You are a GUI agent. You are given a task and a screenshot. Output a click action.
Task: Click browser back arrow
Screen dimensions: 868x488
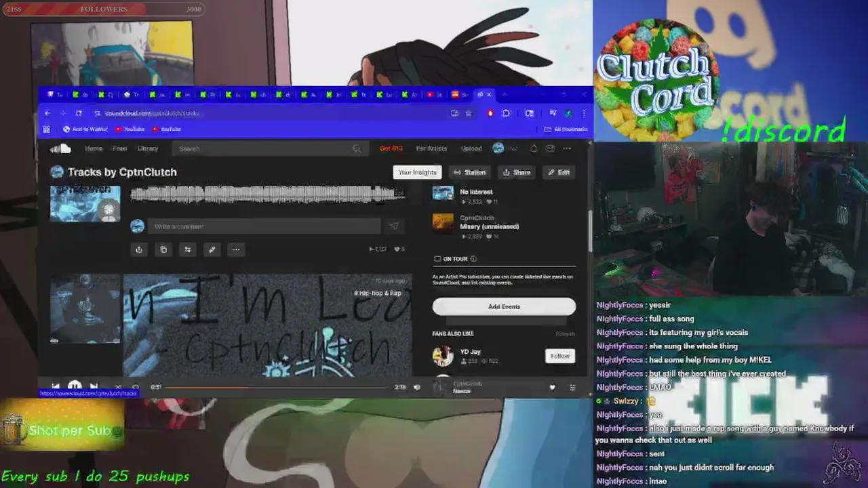47,113
